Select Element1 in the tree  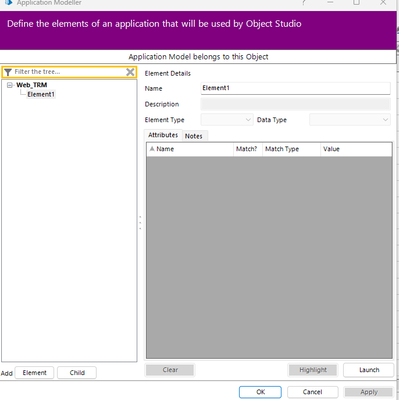tap(41, 94)
